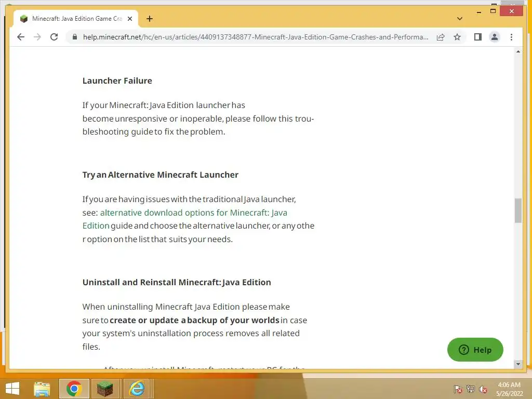Share this page via share icon
Viewport: 532px width, 399px height.
point(441,37)
